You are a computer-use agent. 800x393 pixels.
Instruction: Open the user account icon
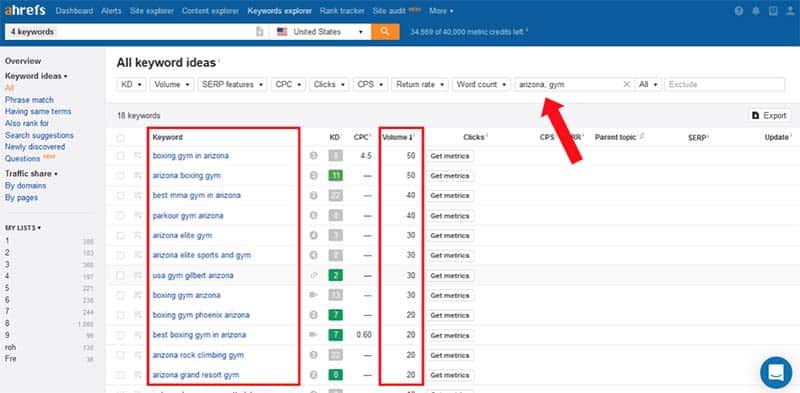point(790,11)
